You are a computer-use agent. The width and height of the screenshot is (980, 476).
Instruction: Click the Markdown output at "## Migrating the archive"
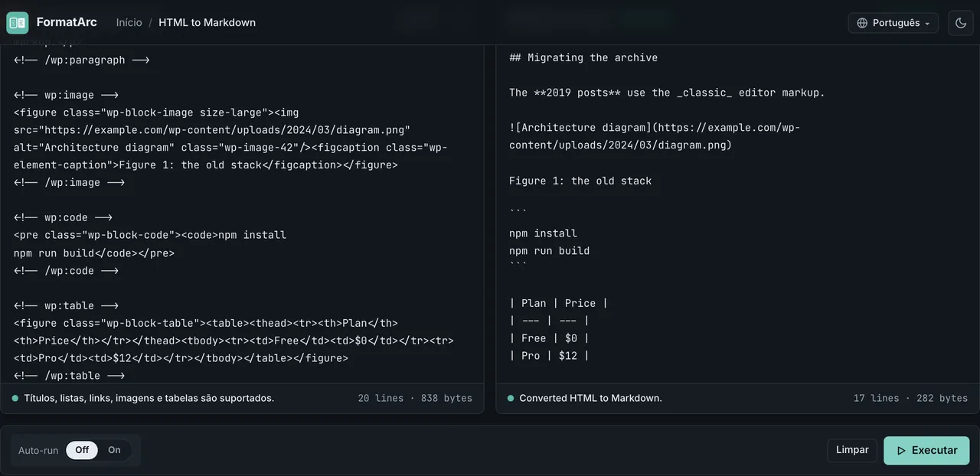[x=583, y=57]
